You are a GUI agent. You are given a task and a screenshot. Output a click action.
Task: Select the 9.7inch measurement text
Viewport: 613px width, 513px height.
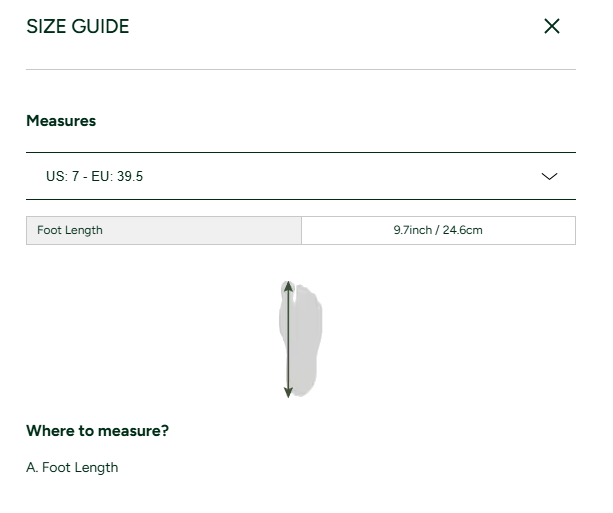[412, 230]
